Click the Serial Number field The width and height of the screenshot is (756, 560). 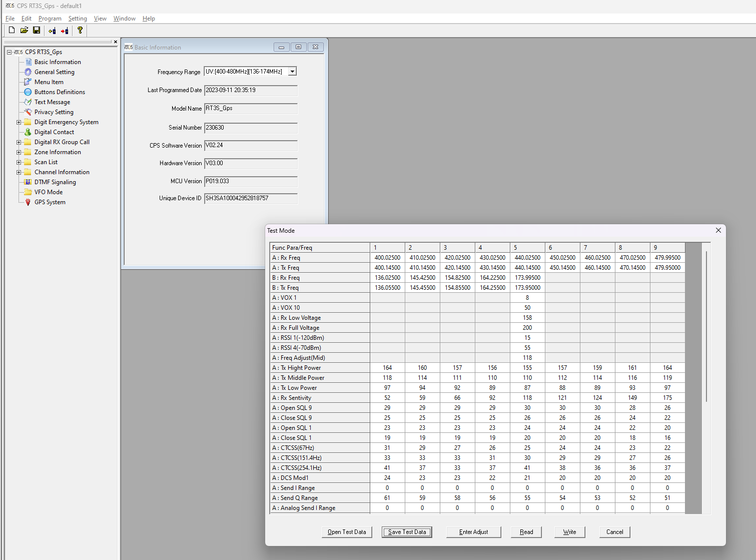[x=251, y=128]
